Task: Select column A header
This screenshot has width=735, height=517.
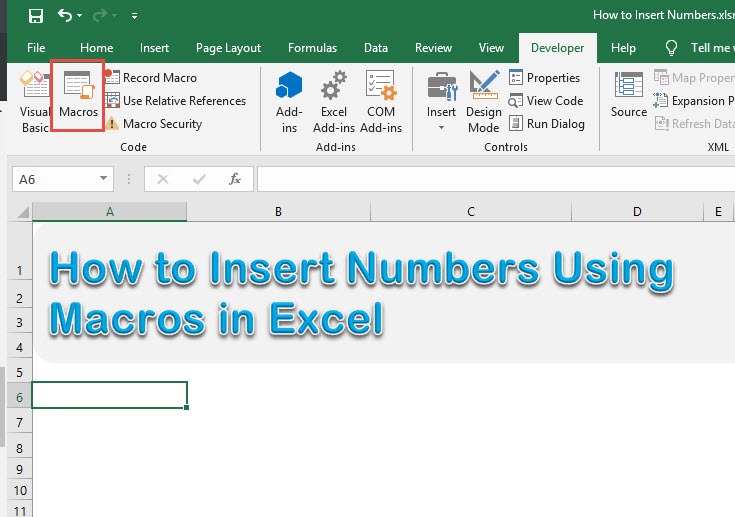Action: click(110, 212)
